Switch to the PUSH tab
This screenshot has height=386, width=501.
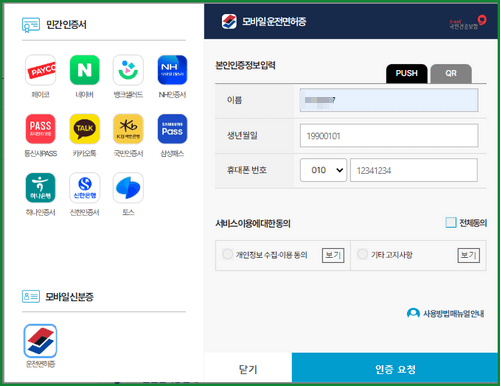coord(406,73)
